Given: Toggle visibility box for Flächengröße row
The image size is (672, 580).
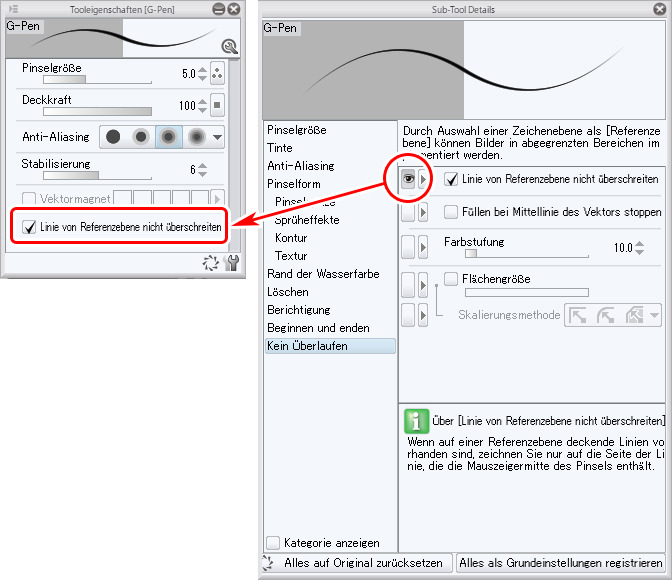Looking at the screenshot, I should (408, 285).
